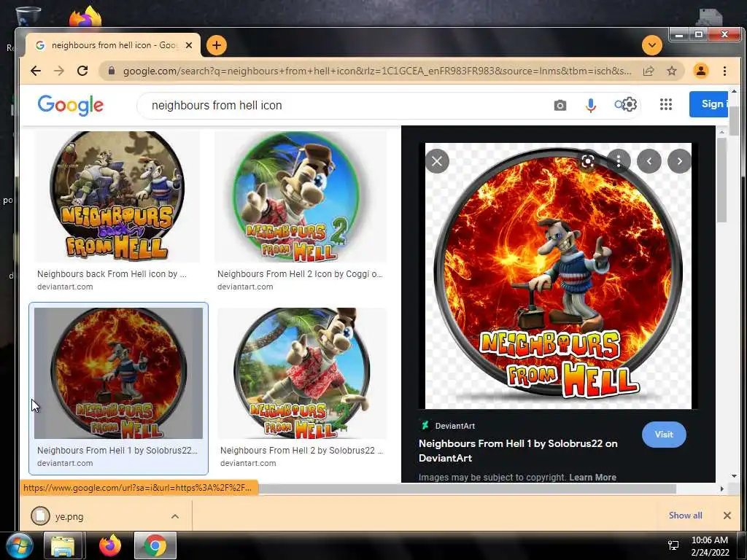Image resolution: width=747 pixels, height=560 pixels.
Task: Open Neighbours From Hell 1 DeviantArt title link
Action: [x=518, y=451]
